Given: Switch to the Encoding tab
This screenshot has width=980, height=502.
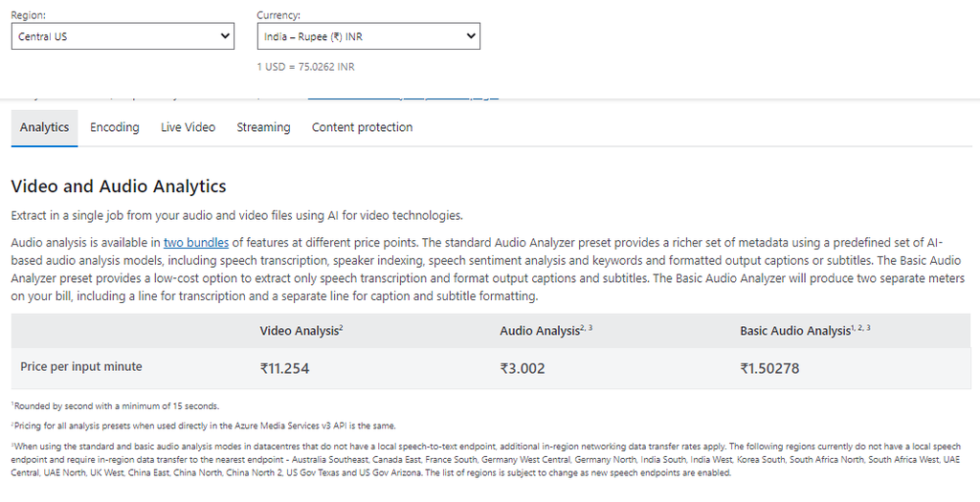Looking at the screenshot, I should pos(115,127).
